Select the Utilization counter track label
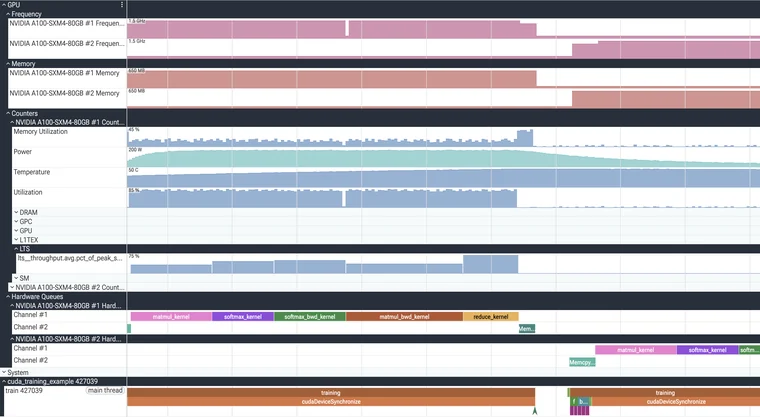760x417 pixels. tap(28, 192)
